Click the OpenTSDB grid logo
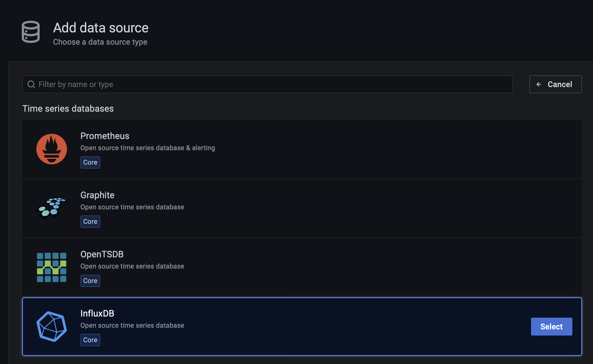The height and width of the screenshot is (364, 593). coord(52,267)
